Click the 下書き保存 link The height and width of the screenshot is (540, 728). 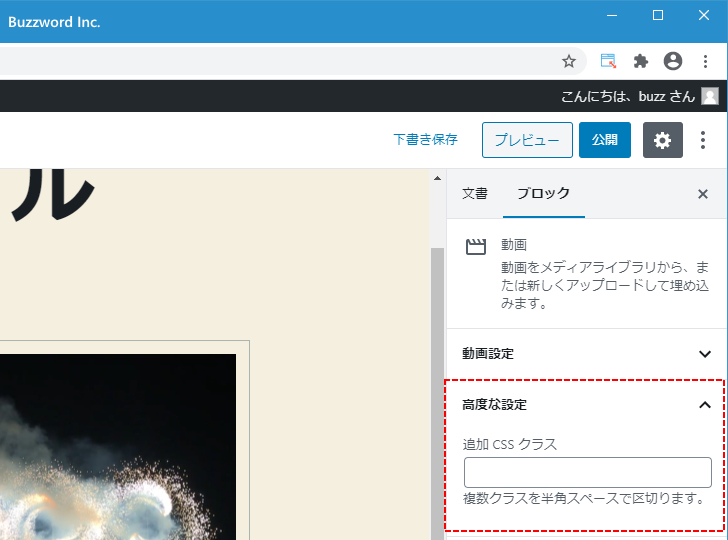[x=425, y=140]
